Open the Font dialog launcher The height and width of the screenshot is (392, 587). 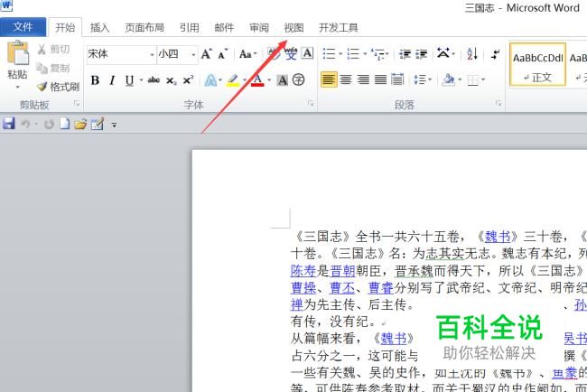coord(311,104)
